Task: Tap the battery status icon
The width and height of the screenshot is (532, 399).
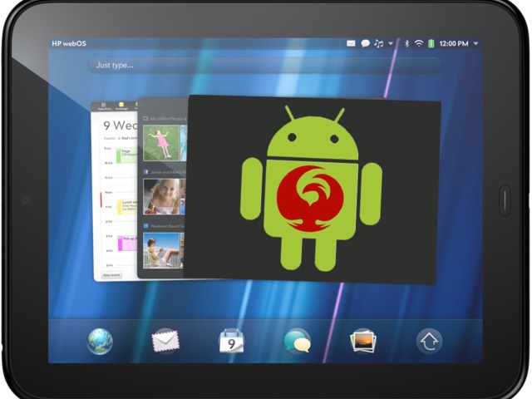Action: pyautogui.click(x=431, y=43)
